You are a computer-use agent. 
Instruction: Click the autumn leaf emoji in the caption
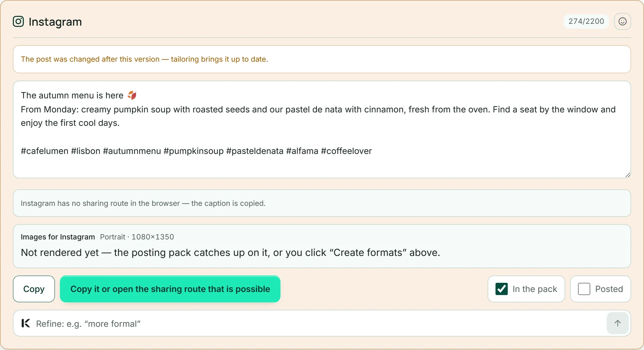[x=132, y=95]
